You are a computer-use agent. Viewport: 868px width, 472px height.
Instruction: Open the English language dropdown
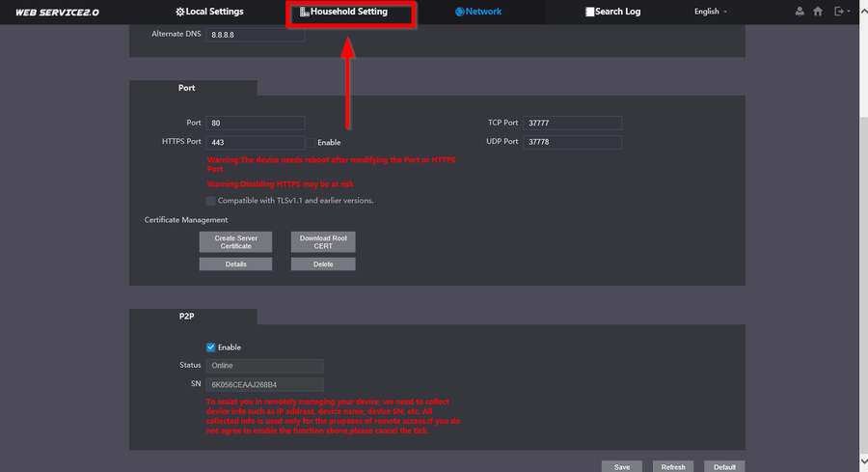[711, 12]
